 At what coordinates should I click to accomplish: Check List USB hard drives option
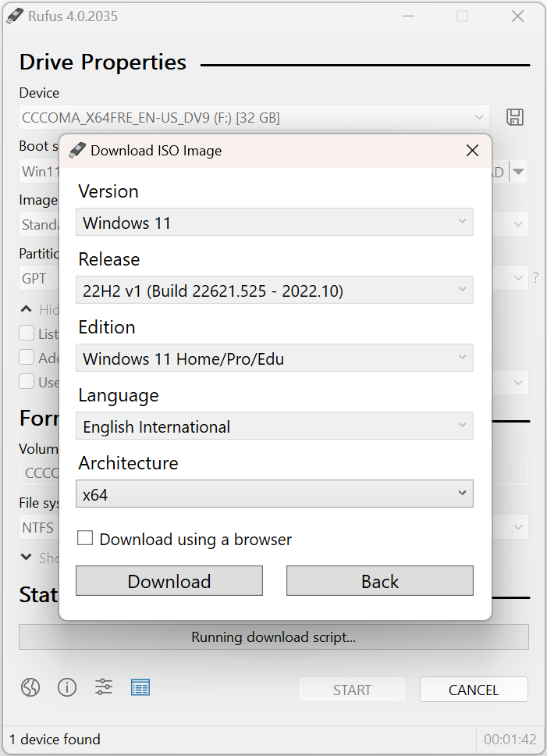[x=26, y=333]
